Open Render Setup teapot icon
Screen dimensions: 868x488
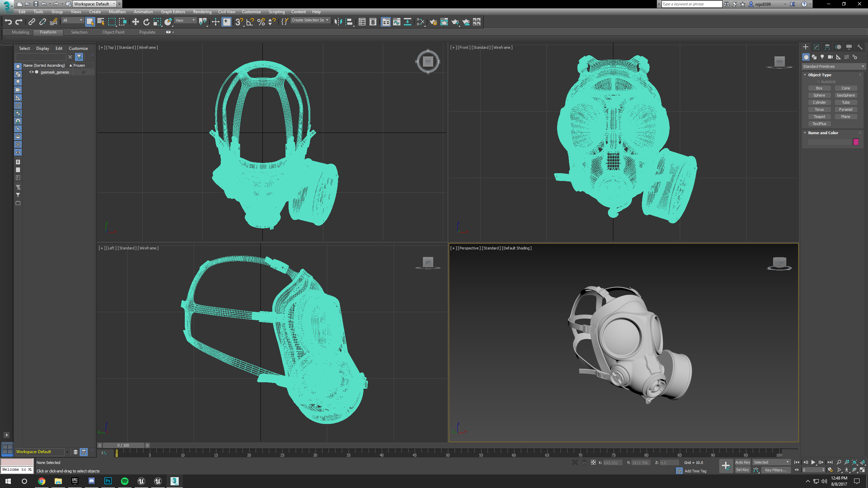[433, 22]
